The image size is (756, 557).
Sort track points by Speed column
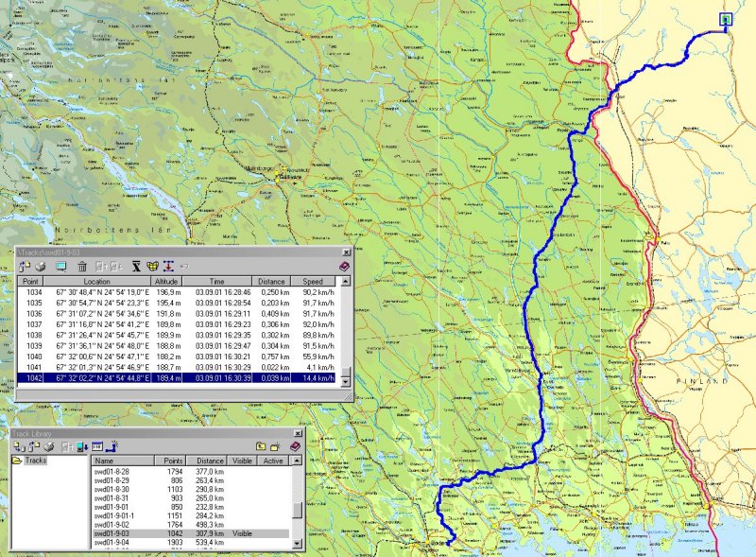(x=313, y=282)
